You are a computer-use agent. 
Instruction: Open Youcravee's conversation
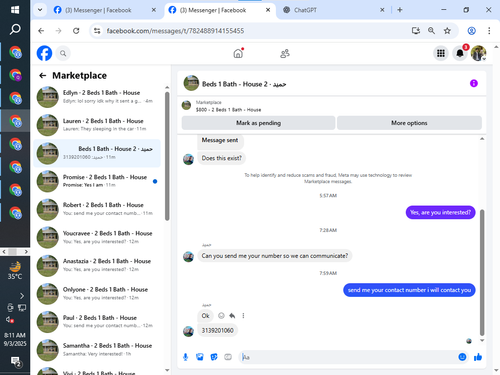97,237
